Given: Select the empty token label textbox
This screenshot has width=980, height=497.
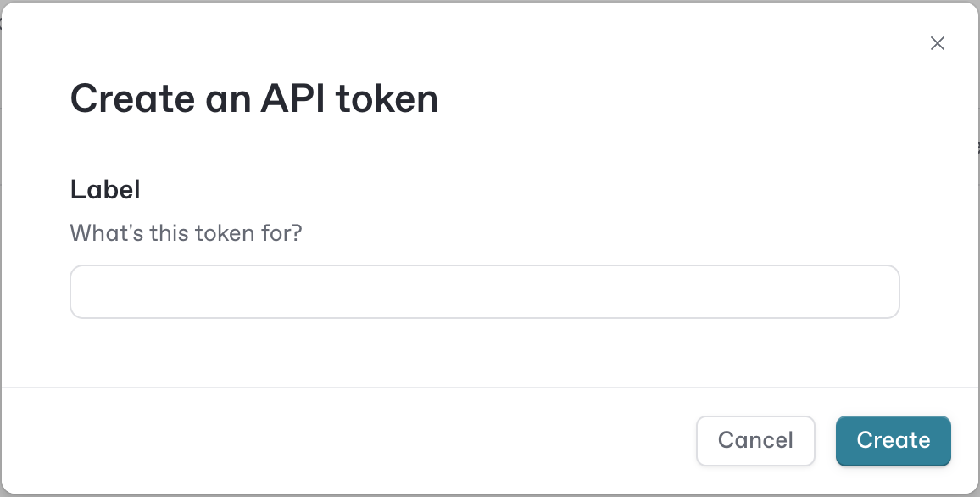Looking at the screenshot, I should (484, 292).
